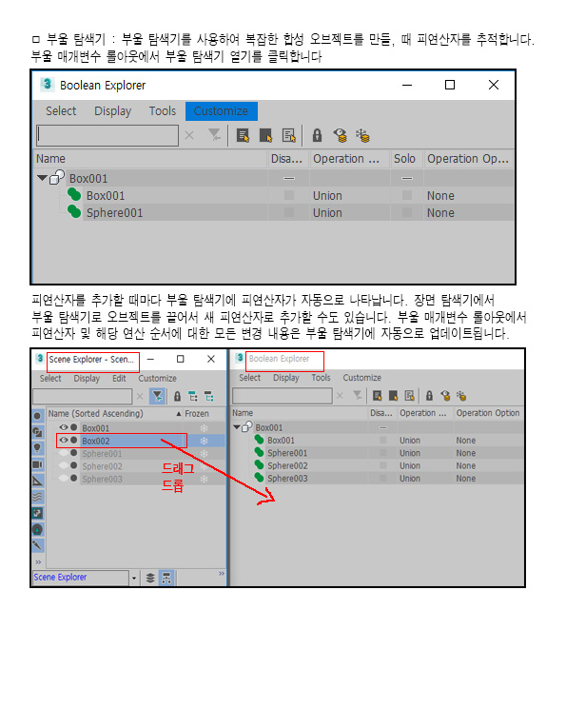Open the Edit menu in Scene Explorer

pos(119,379)
